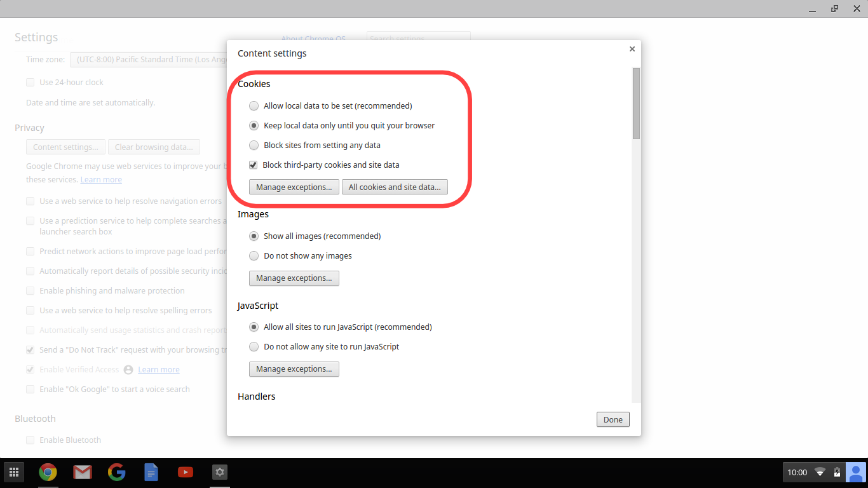Launch Chrome from the shelf
The height and width of the screenshot is (488, 868).
(48, 472)
